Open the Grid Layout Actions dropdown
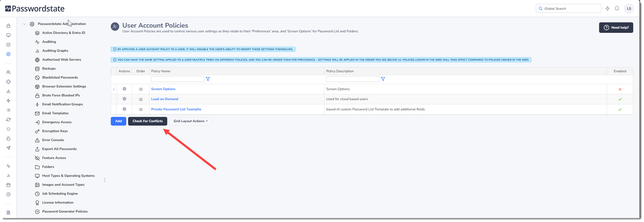The image size is (644, 222). click(191, 121)
